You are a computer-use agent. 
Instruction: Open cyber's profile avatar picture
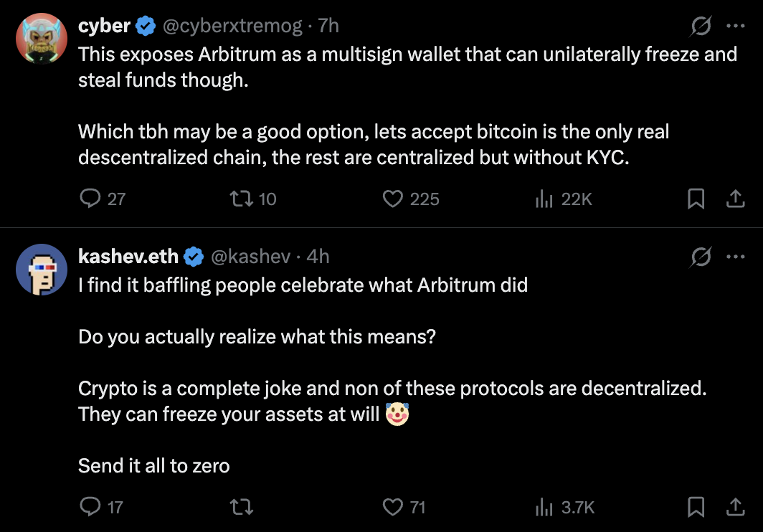42,39
